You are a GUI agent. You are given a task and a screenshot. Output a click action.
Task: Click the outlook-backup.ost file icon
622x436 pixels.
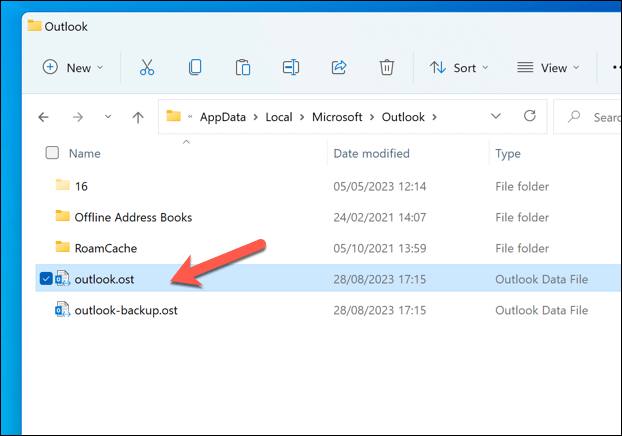click(62, 309)
